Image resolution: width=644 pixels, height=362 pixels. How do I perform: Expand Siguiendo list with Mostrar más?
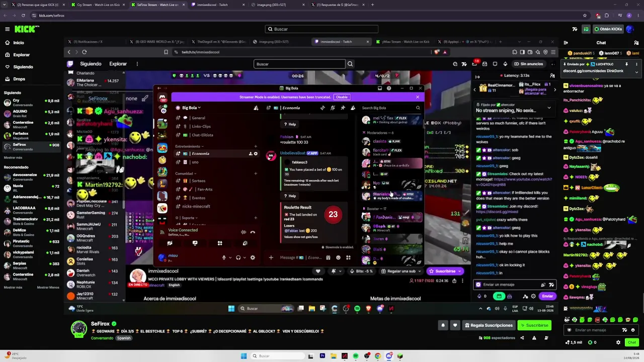click(13, 157)
